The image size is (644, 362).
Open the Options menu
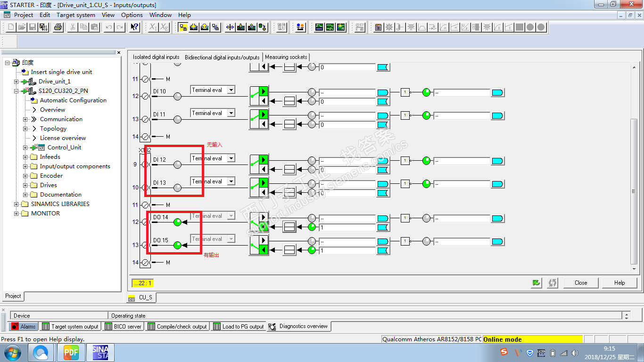[132, 15]
